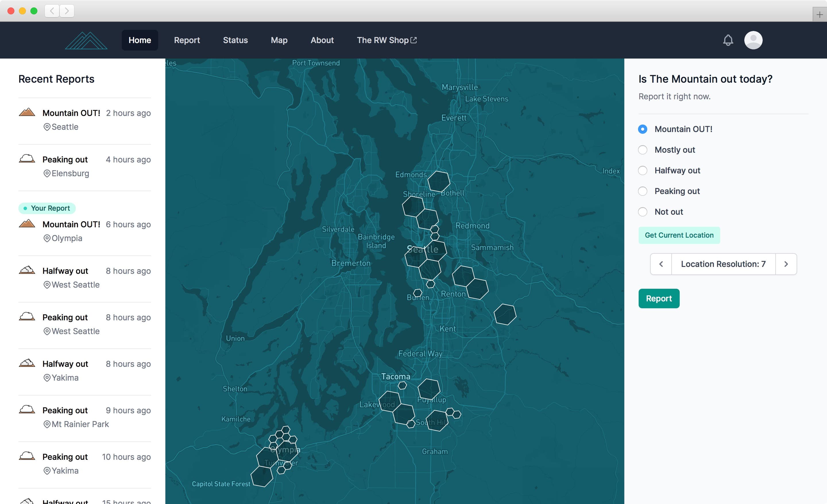Click the location pin next to Seattle

click(x=47, y=127)
